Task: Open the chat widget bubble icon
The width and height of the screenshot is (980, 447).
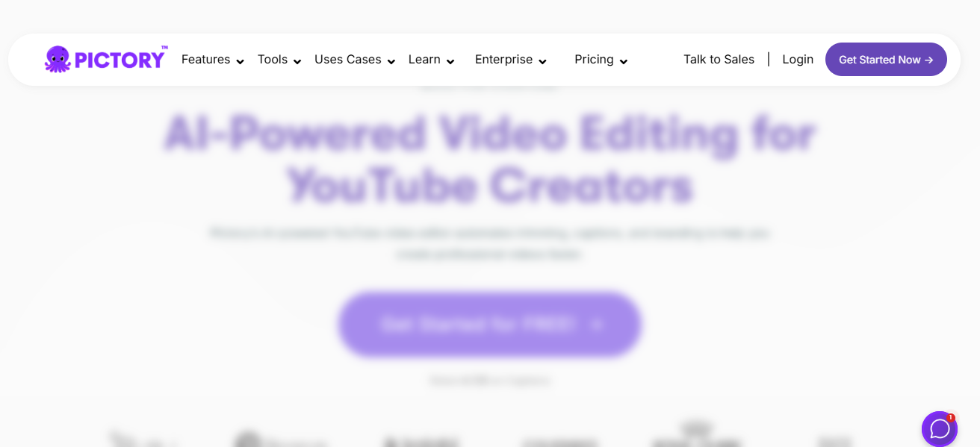Action: [940, 429]
